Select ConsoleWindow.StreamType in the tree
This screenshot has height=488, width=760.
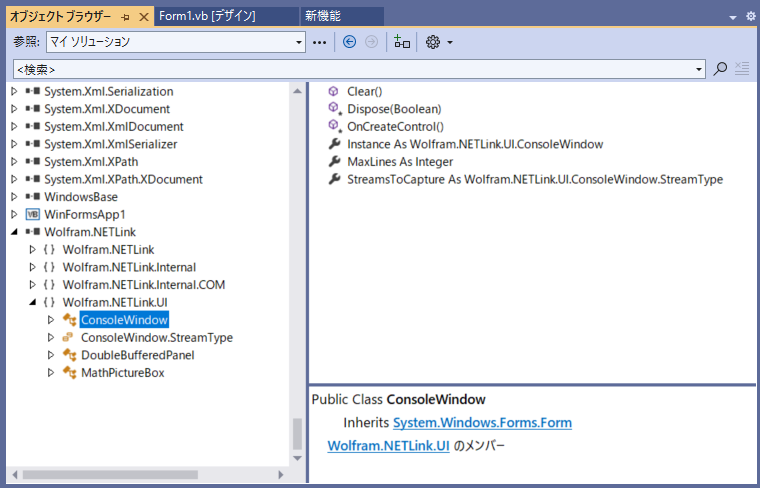coord(157,337)
